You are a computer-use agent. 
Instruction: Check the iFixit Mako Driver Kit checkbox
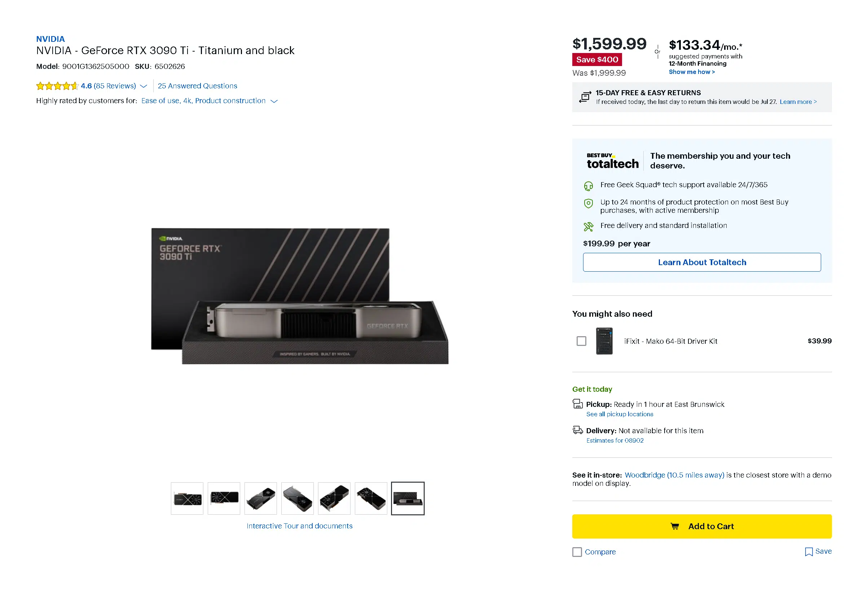coord(581,341)
